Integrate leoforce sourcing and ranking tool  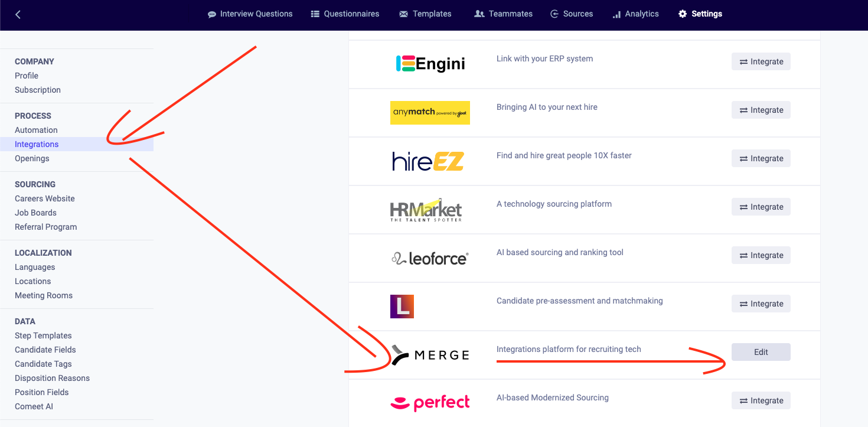[761, 255]
